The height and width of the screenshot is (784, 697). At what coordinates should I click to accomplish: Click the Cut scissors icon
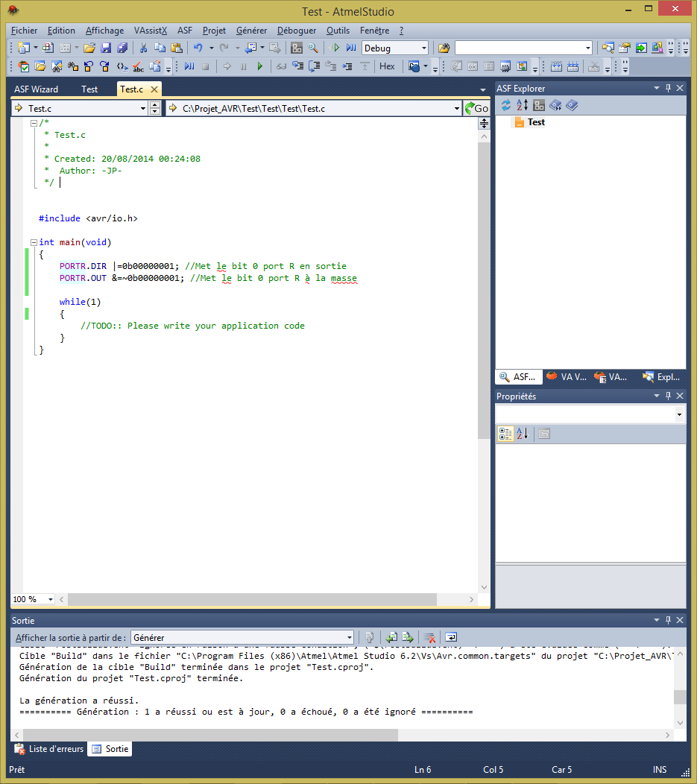143,48
